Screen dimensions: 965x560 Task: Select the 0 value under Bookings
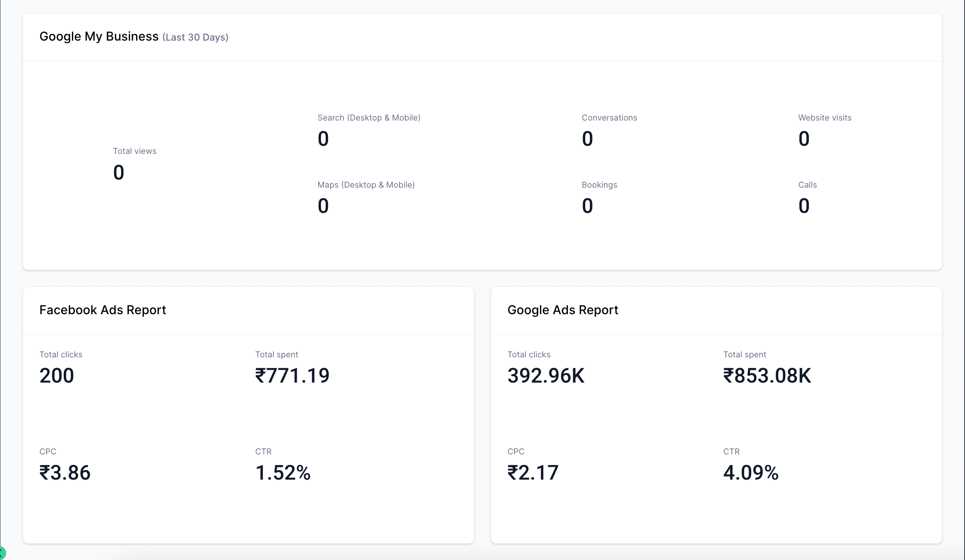[x=587, y=206]
